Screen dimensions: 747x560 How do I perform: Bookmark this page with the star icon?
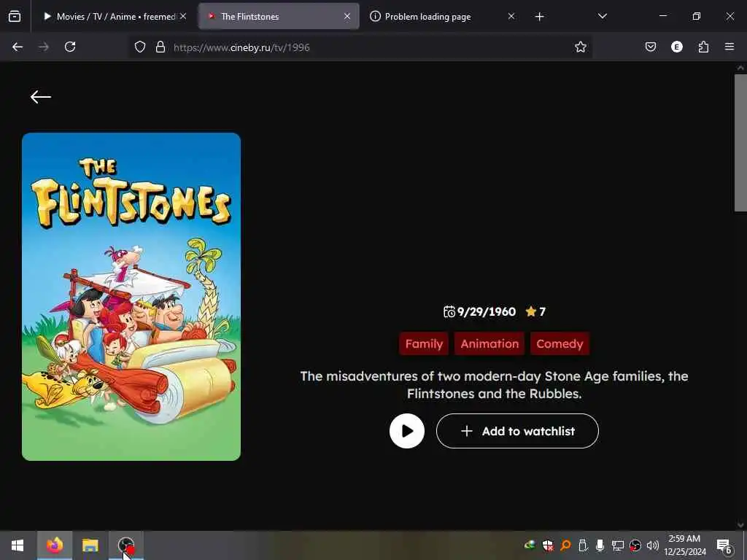click(580, 47)
